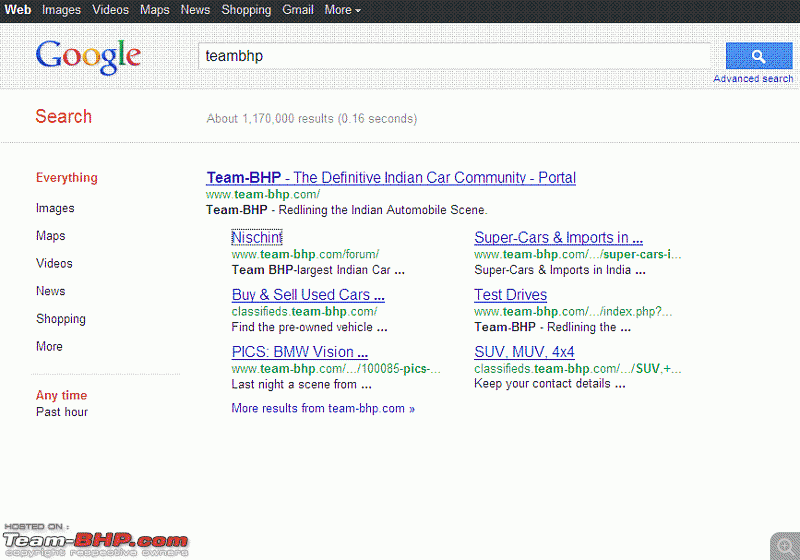Select News in top navigation bar
This screenshot has width=800, height=560.
coord(195,10)
